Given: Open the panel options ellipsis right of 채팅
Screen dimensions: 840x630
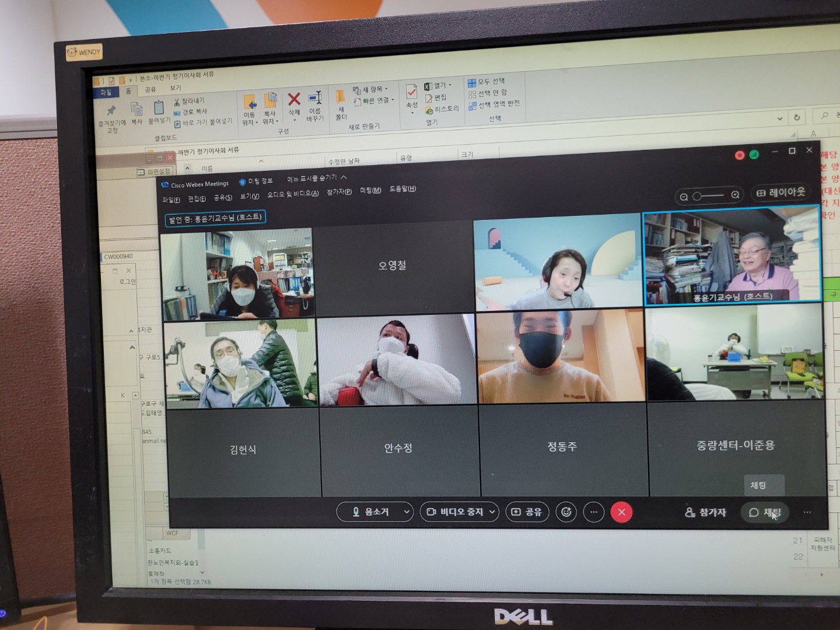Looking at the screenshot, I should click(807, 512).
